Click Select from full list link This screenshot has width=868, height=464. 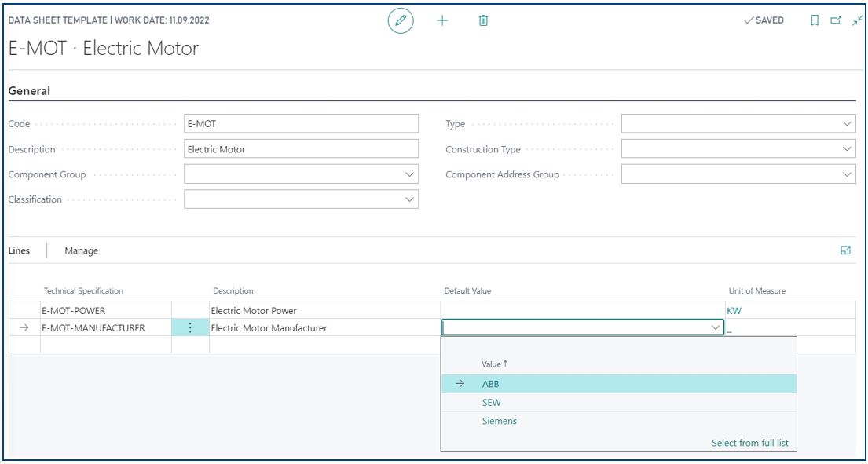click(750, 443)
